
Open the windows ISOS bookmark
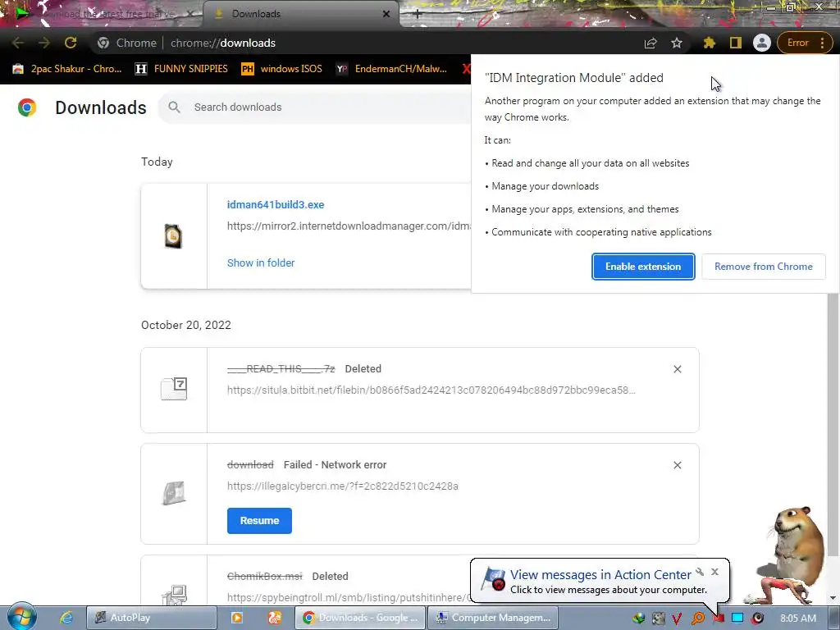(x=282, y=69)
